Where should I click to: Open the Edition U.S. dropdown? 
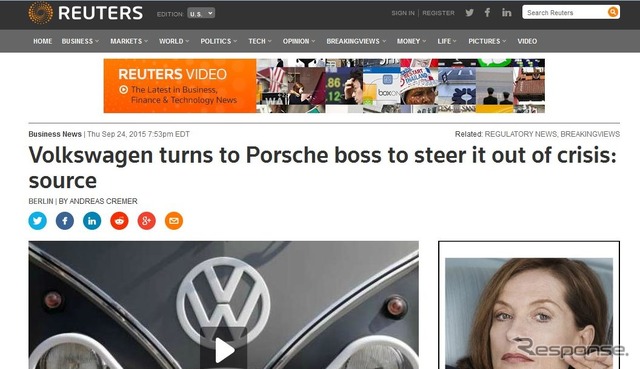coord(201,13)
